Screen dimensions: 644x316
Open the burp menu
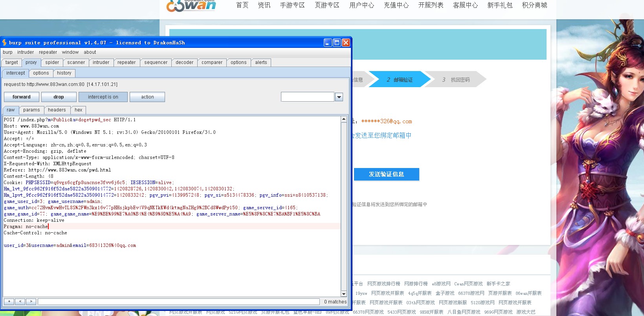pos(7,52)
